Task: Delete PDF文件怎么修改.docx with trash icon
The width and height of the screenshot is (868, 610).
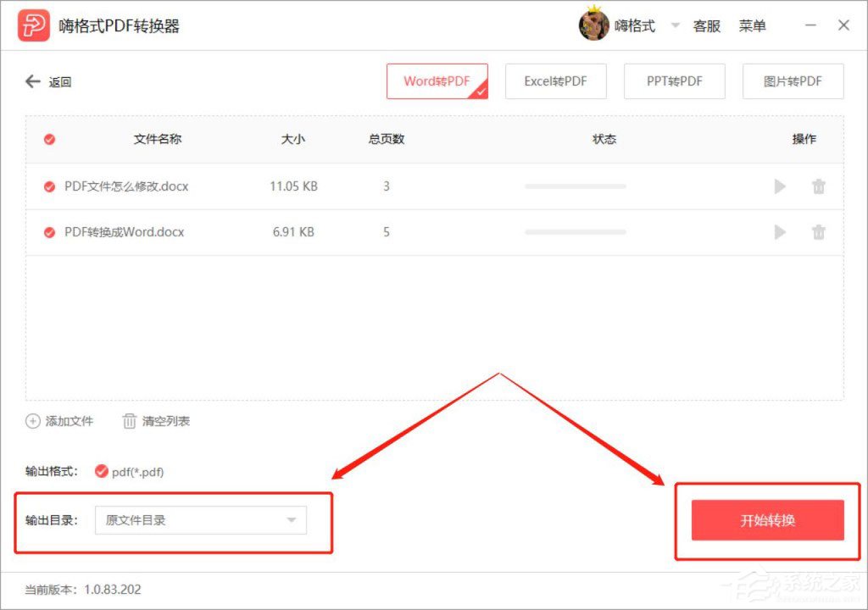Action: tap(818, 186)
